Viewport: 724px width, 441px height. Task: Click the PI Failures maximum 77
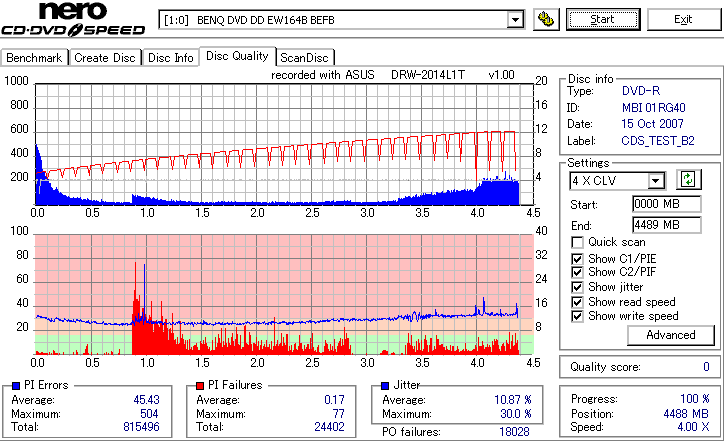click(x=338, y=414)
